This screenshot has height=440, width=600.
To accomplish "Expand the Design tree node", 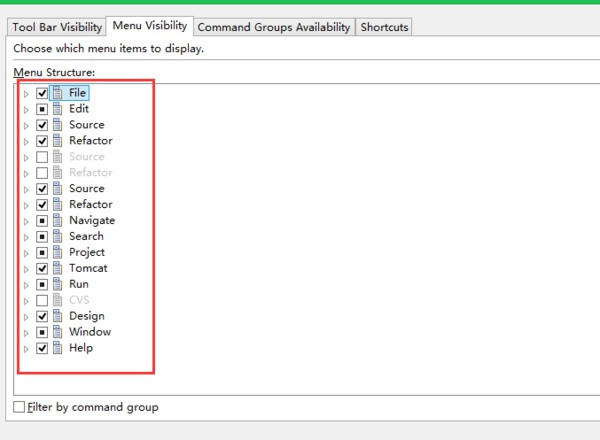I will tap(26, 317).
